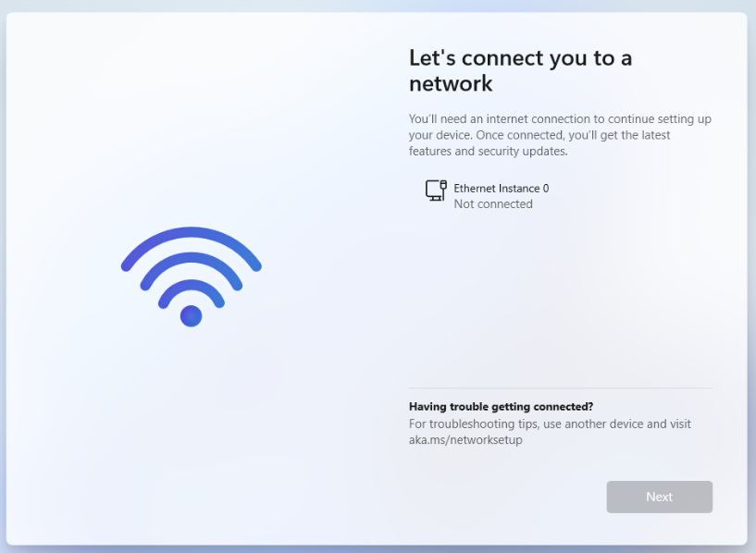This screenshot has height=553, width=756.
Task: Click the innermost arc of the Wi-Fi symbol
Action: tap(192, 292)
